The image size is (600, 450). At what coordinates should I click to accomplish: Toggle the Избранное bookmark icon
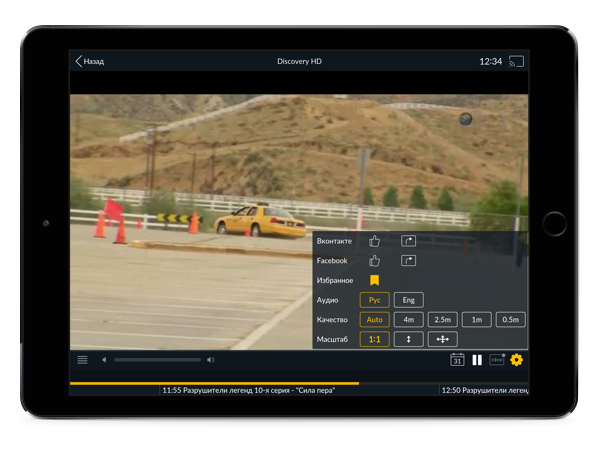tap(374, 280)
